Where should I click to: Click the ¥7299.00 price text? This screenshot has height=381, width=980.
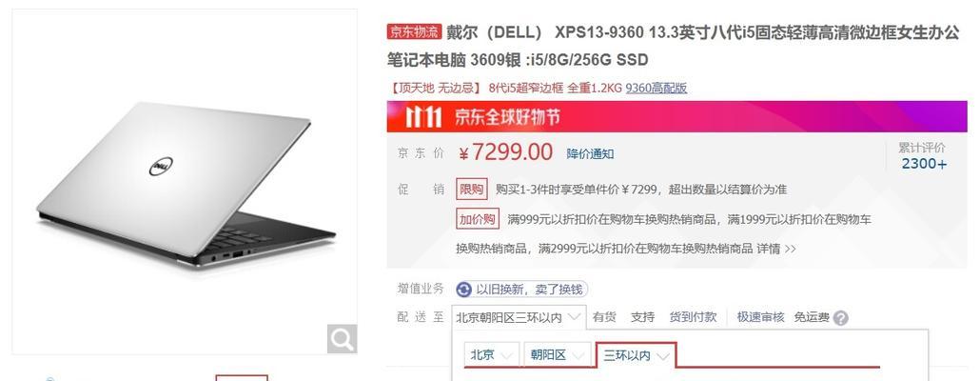tap(505, 152)
